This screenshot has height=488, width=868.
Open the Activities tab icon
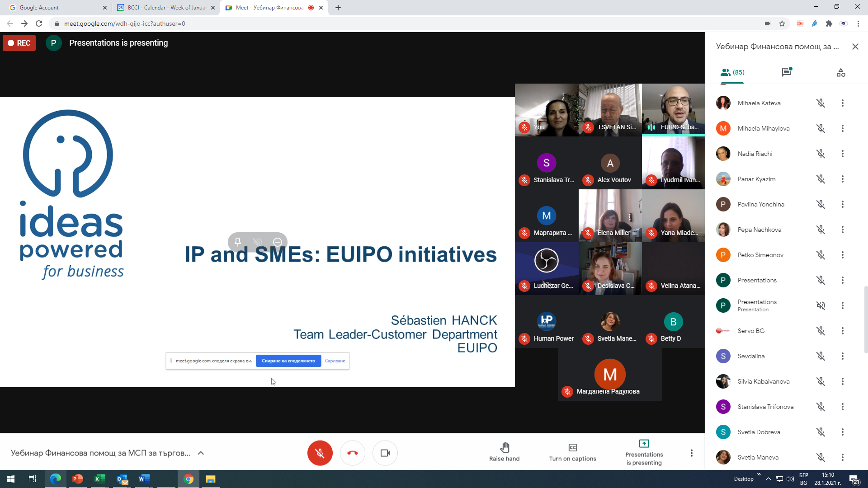pos(841,72)
